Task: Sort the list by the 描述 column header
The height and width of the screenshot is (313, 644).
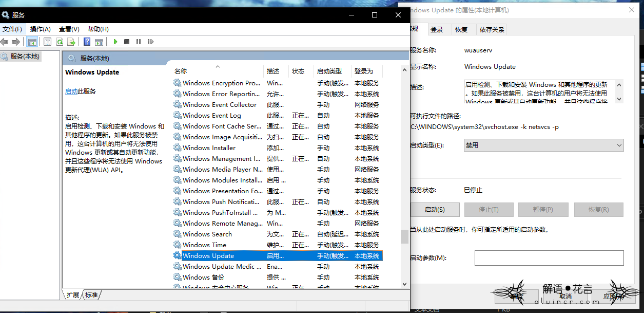Action: point(277,71)
